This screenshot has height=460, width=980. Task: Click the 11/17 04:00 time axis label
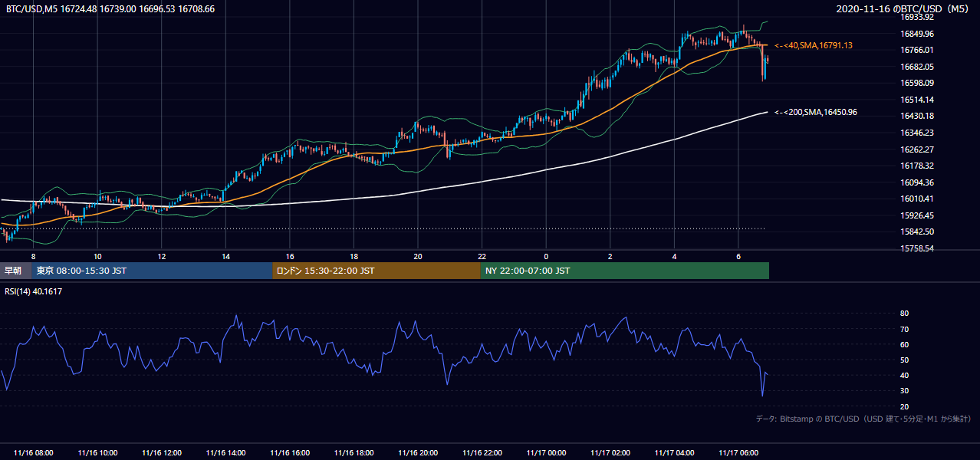click(675, 453)
